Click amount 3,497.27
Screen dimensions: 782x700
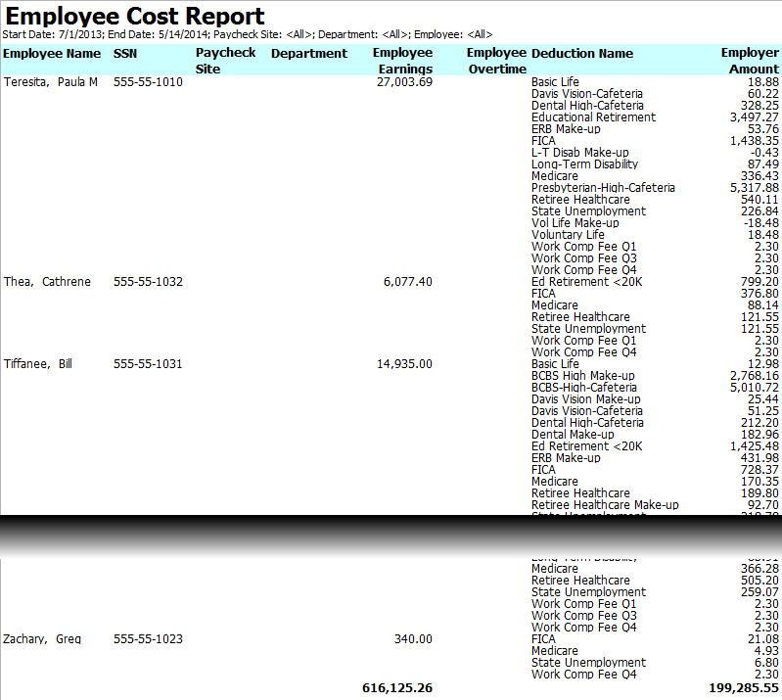(x=754, y=117)
